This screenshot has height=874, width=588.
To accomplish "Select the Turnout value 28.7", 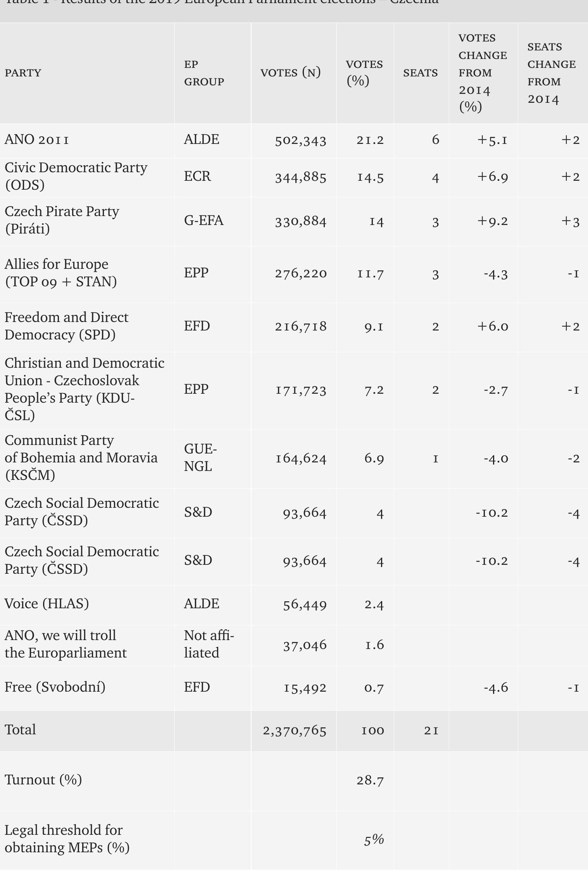I will 370,780.
